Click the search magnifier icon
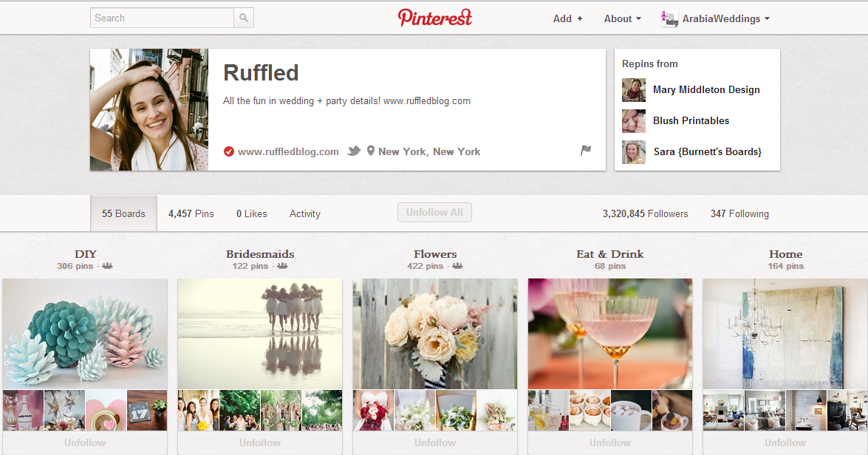Image resolution: width=868 pixels, height=455 pixels. [x=244, y=18]
